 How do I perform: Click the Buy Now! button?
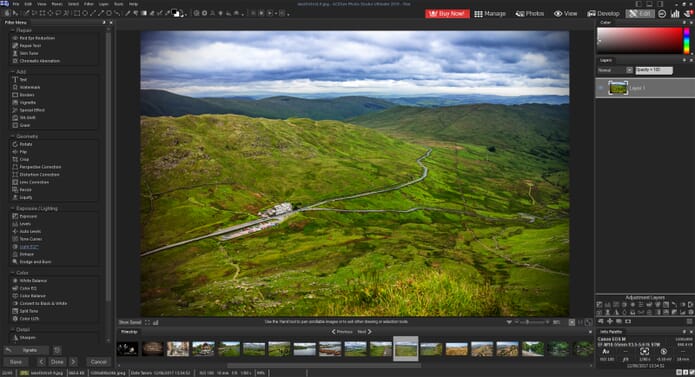coord(447,14)
